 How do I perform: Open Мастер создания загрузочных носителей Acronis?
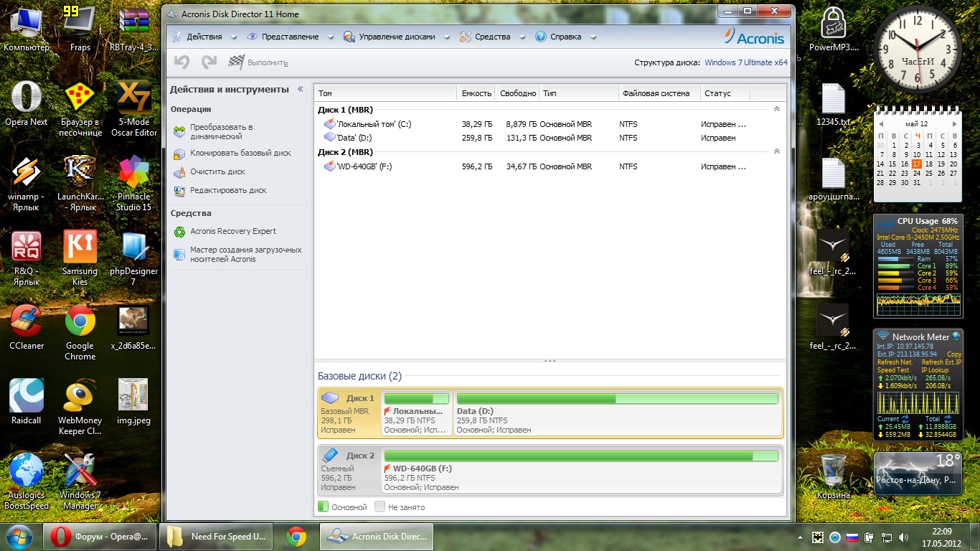[245, 255]
